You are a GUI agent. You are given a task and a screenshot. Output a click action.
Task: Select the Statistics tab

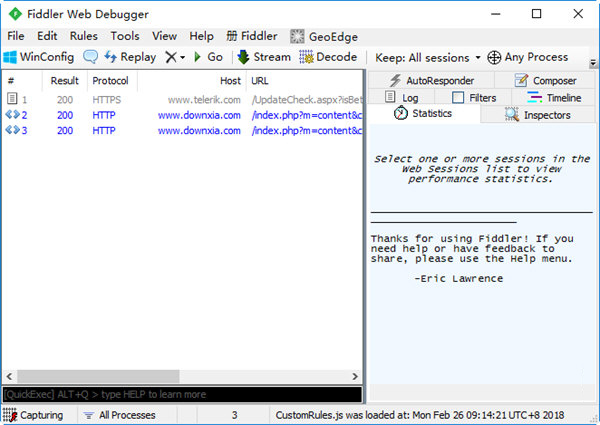pyautogui.click(x=423, y=113)
